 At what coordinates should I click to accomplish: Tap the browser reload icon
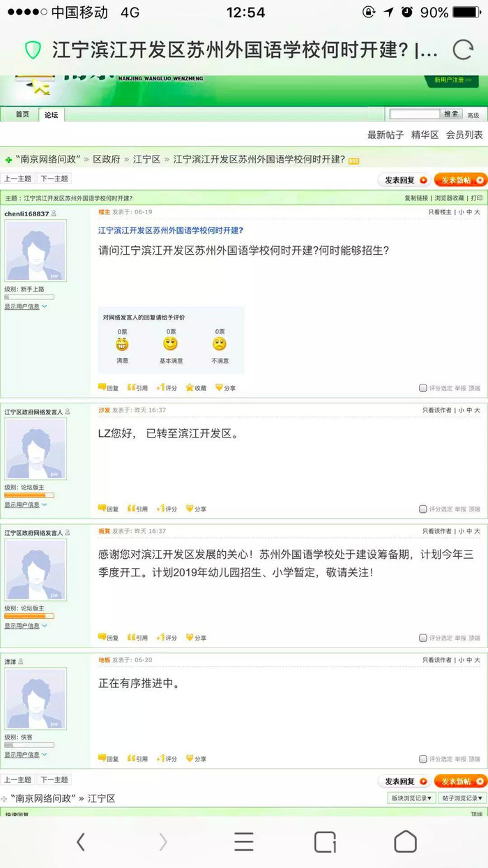coord(463,50)
